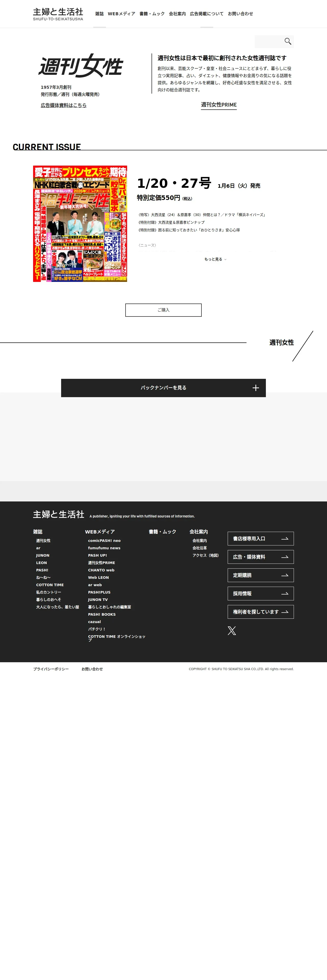Image resolution: width=327 pixels, height=980 pixels.
Task: Open the 週刊女性PRIME link below the description
Action: (x=219, y=105)
